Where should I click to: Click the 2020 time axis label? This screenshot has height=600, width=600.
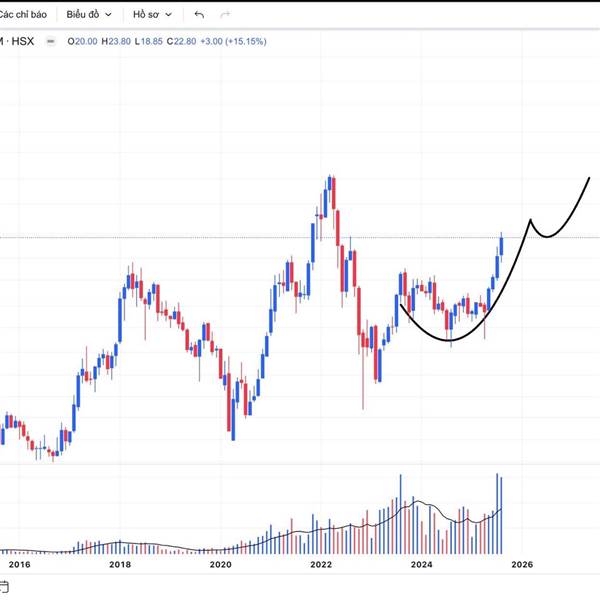(220, 564)
